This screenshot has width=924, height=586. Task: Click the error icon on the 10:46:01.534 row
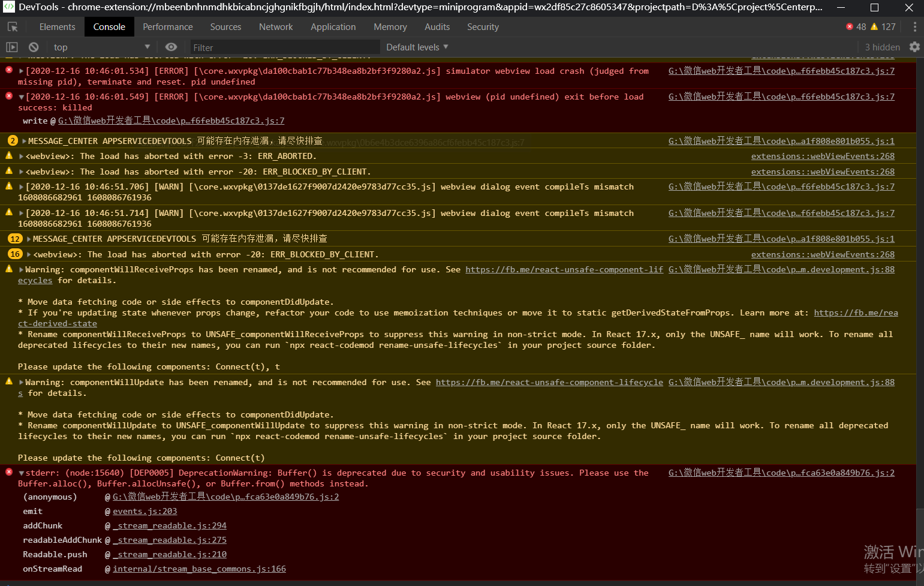[x=9, y=70]
